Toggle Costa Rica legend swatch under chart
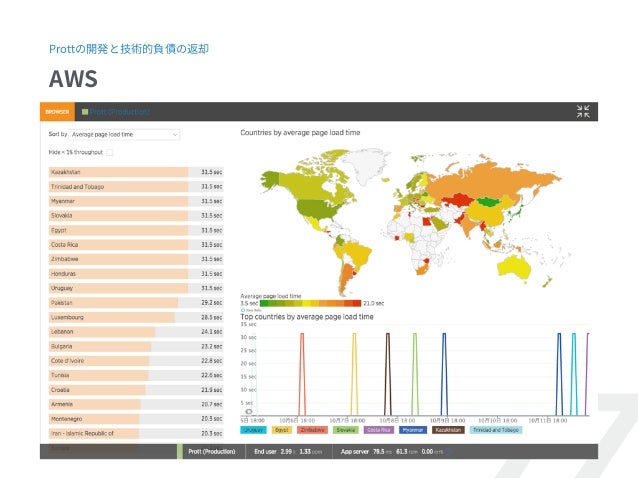Screen dimensions: 638x479 (379, 430)
